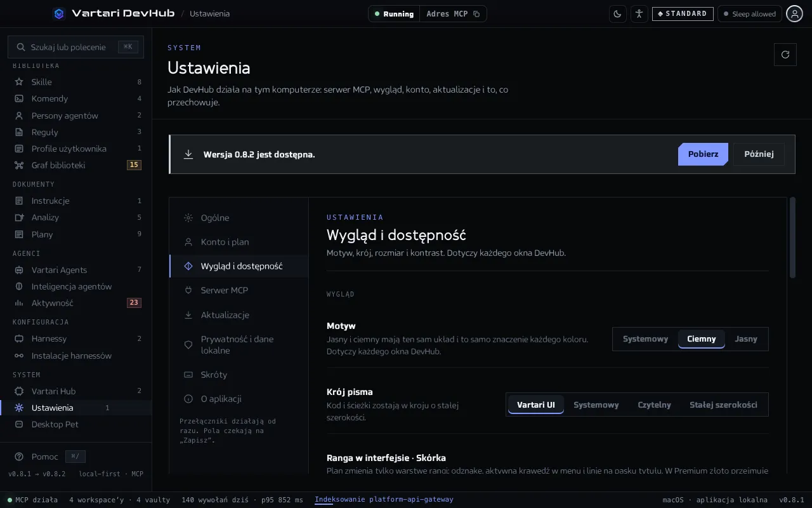The image size is (812, 508).
Task: Click the settings panel vertical scrollbar
Action: pyautogui.click(x=792, y=237)
